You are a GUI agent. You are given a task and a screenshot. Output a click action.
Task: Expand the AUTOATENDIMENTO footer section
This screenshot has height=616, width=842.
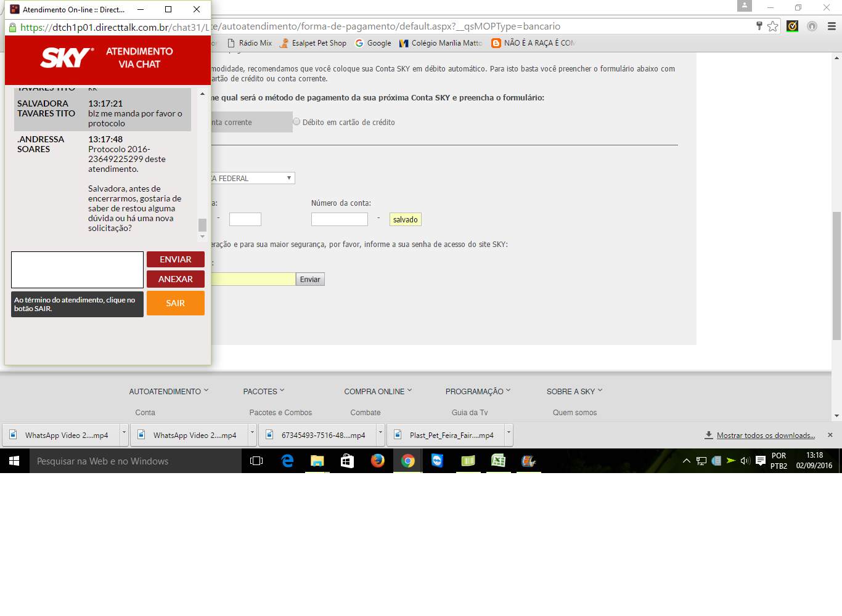(168, 392)
